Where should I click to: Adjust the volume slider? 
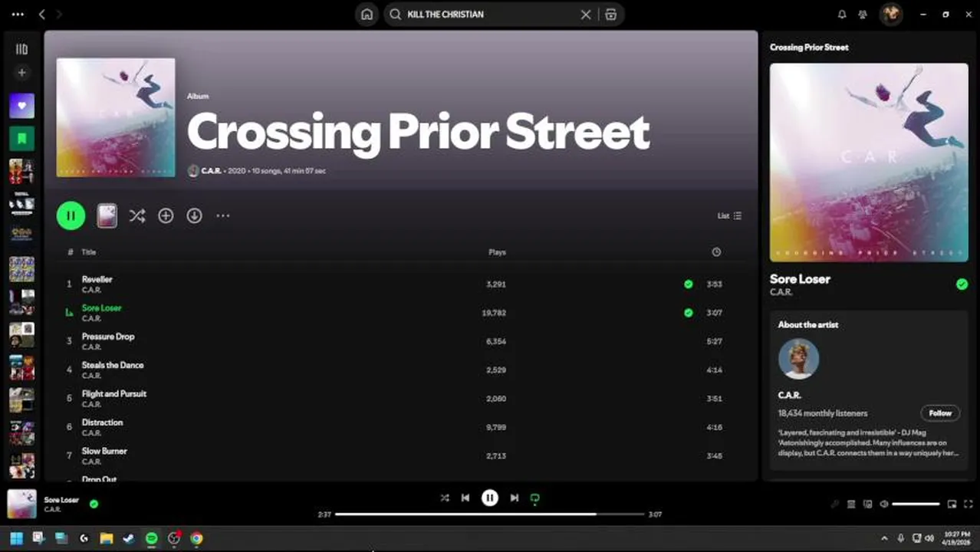pos(916,504)
